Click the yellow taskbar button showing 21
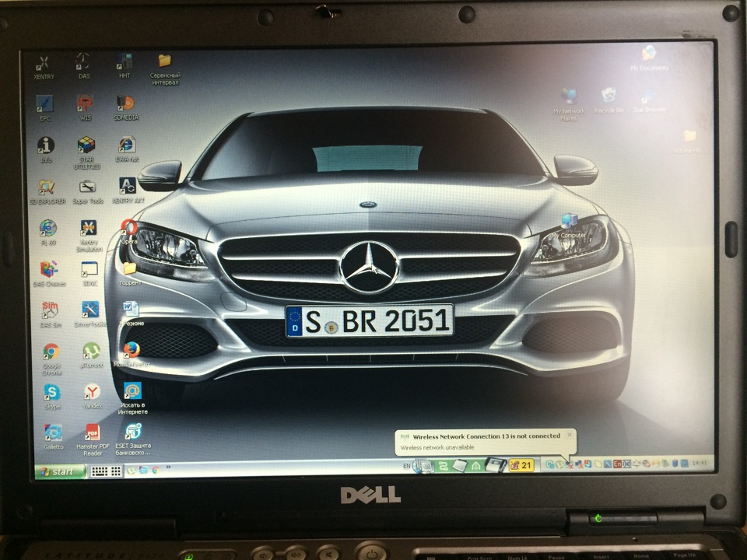The image size is (747, 560). [x=521, y=465]
